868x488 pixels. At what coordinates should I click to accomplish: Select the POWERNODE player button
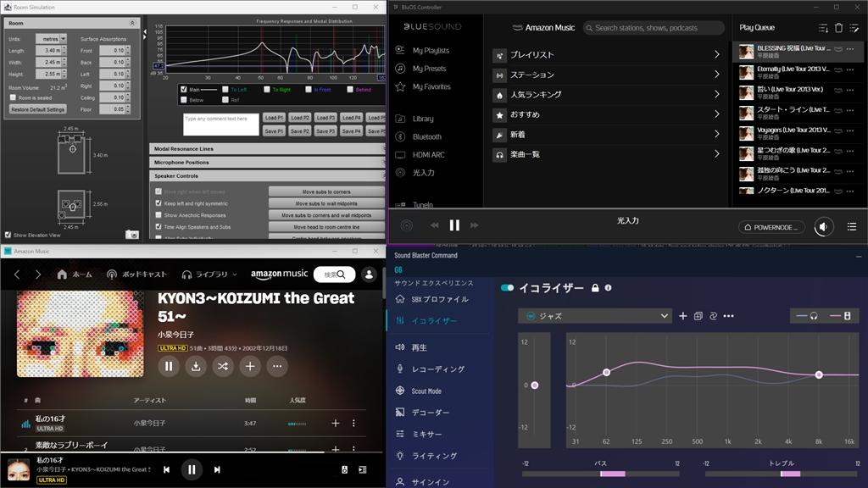tap(771, 227)
